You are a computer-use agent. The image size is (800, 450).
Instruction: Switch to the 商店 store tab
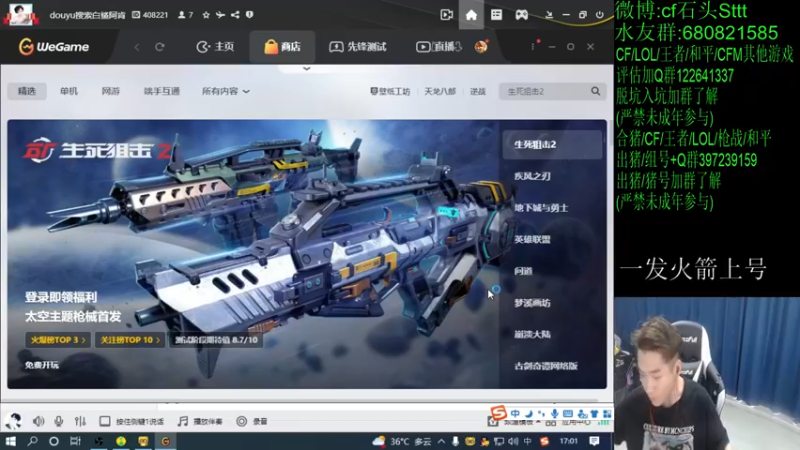pyautogui.click(x=282, y=47)
